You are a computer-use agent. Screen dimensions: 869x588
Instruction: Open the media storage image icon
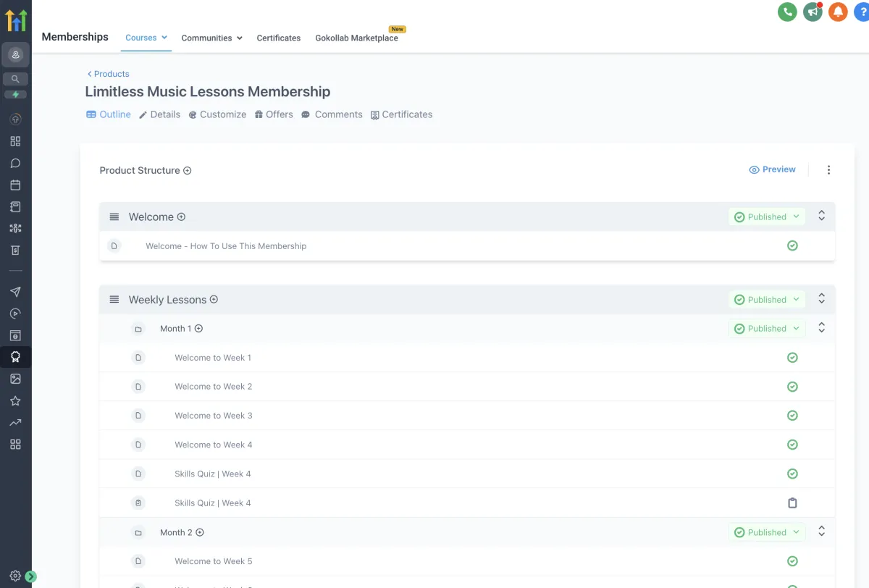pyautogui.click(x=16, y=379)
